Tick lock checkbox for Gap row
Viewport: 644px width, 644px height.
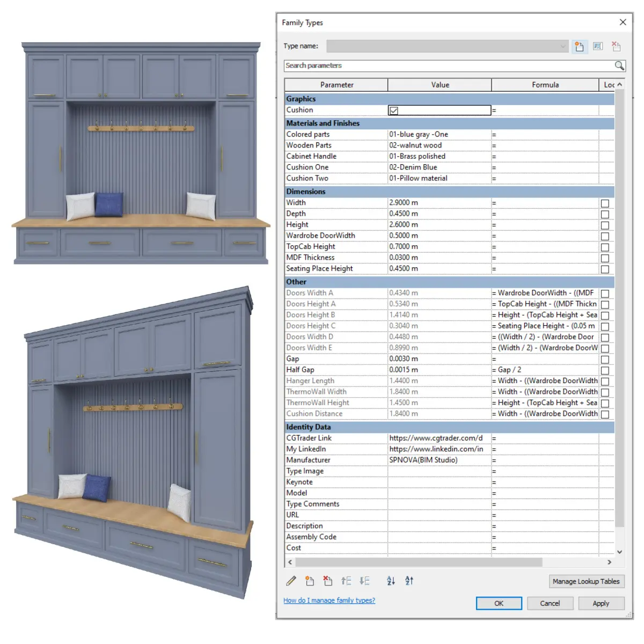coord(605,360)
